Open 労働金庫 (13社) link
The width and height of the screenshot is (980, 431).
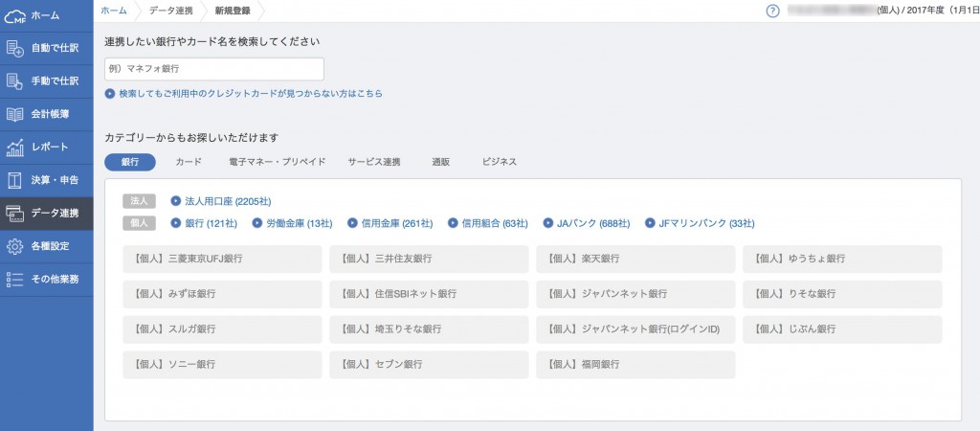[300, 223]
